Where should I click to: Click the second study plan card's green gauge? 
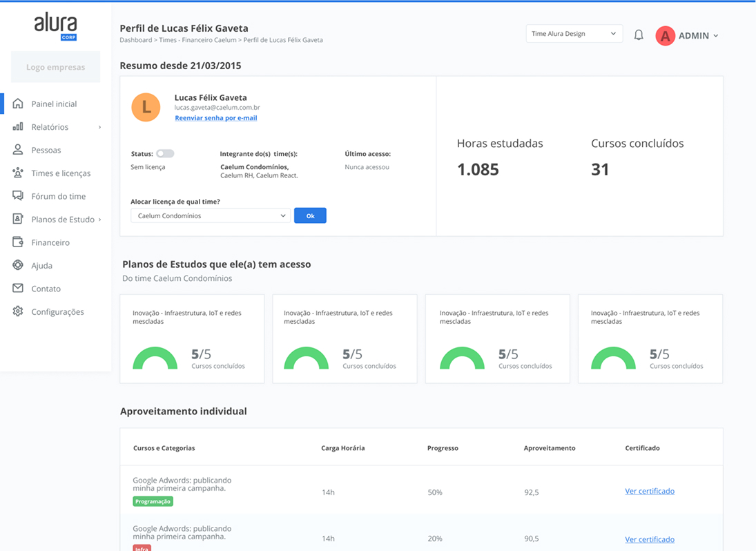coord(306,358)
